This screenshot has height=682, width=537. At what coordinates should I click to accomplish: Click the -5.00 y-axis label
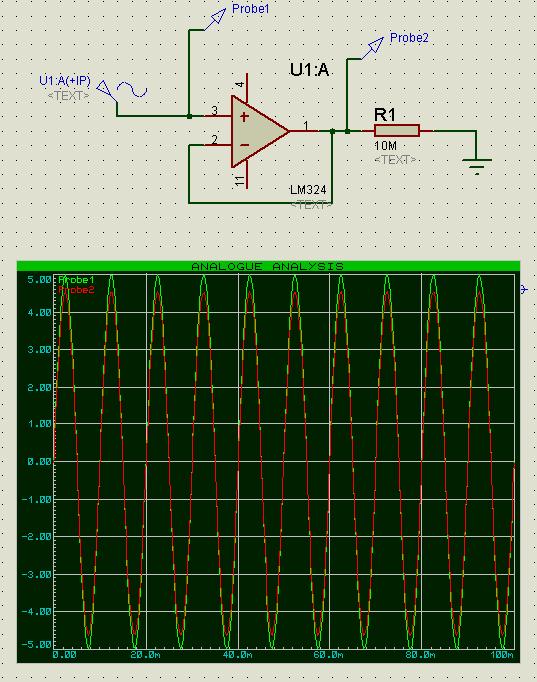pos(37,645)
